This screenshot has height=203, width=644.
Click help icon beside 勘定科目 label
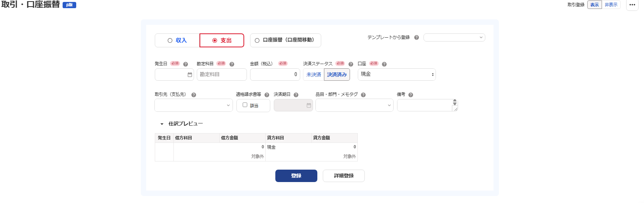(x=232, y=64)
